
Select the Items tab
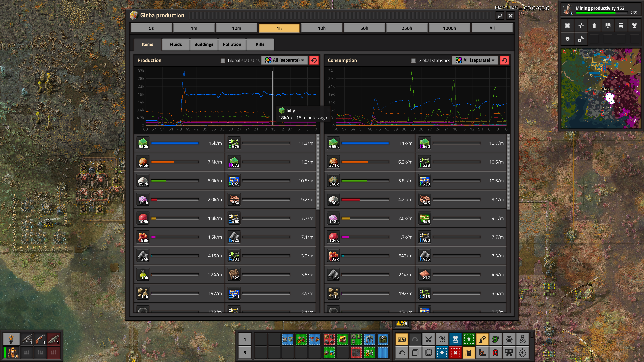pos(147,44)
